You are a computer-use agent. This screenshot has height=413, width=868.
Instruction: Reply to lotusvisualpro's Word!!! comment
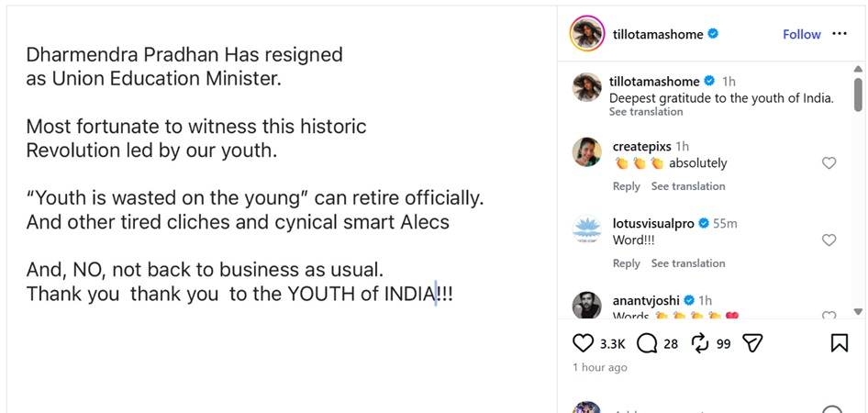[626, 263]
